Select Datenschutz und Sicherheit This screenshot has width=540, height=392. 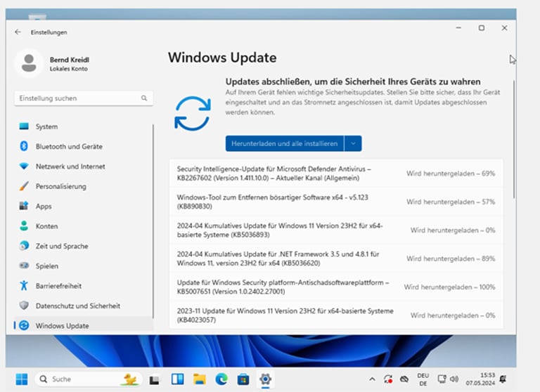point(84,306)
